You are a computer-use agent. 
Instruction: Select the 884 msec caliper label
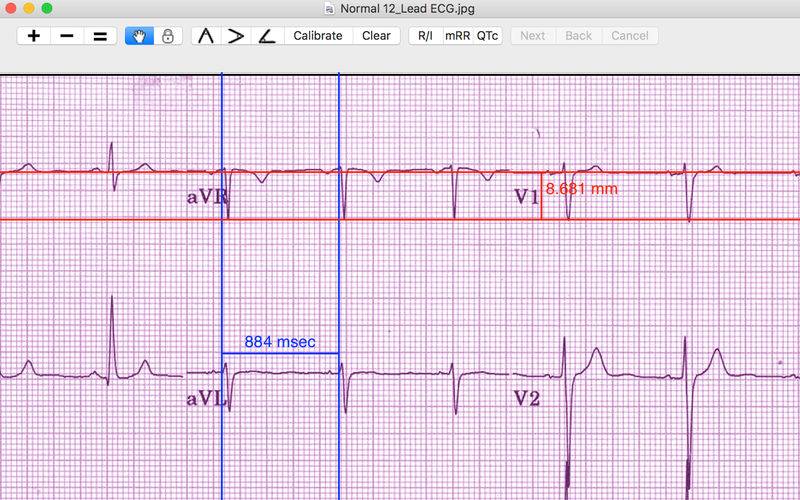280,342
